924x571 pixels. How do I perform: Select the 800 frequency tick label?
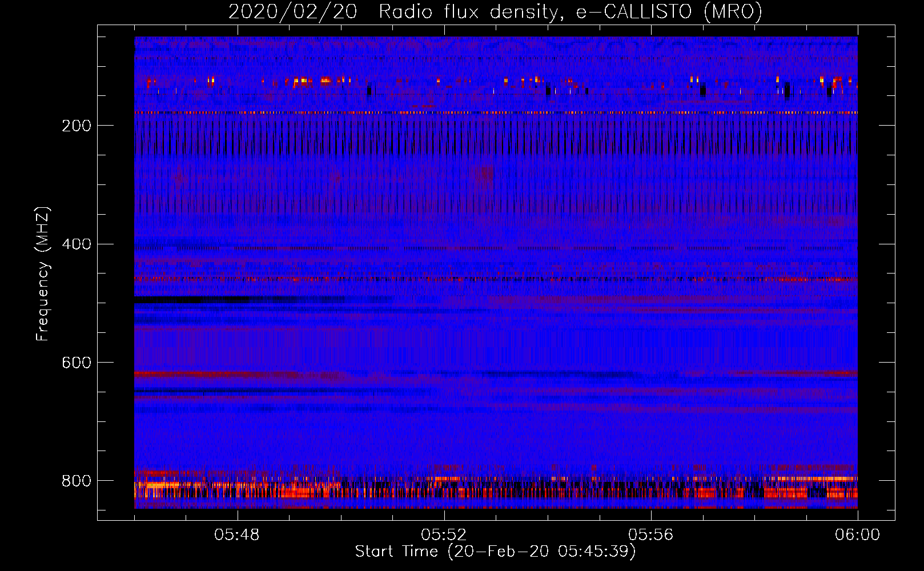click(x=77, y=481)
